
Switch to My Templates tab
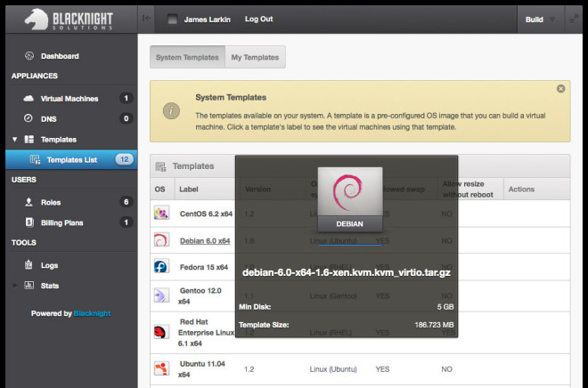(x=255, y=57)
